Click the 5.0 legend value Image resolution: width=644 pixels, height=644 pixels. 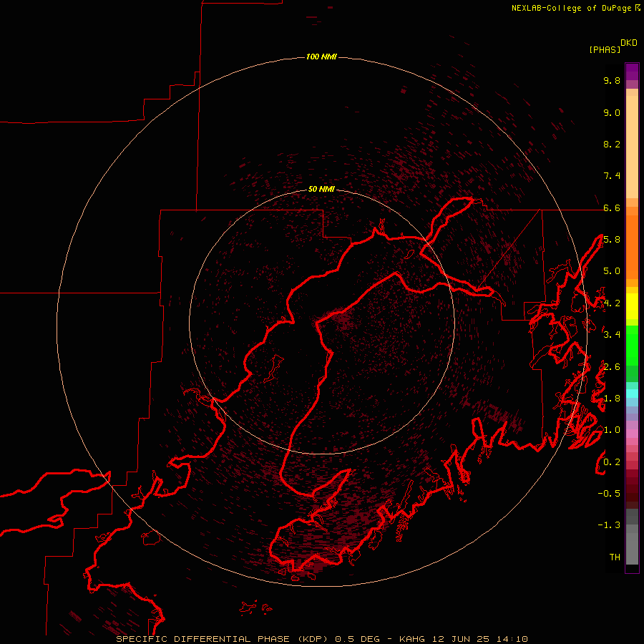612,271
